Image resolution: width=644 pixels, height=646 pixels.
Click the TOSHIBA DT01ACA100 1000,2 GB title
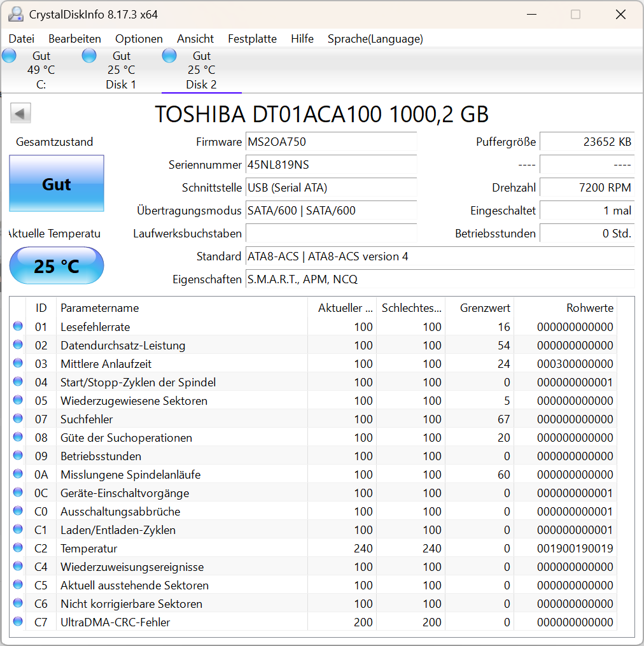(x=322, y=114)
